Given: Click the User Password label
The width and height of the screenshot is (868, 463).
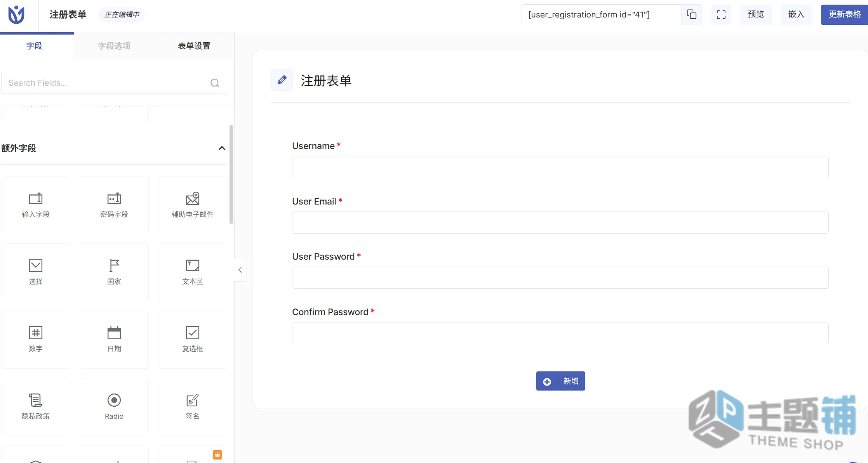Looking at the screenshot, I should coord(323,257).
